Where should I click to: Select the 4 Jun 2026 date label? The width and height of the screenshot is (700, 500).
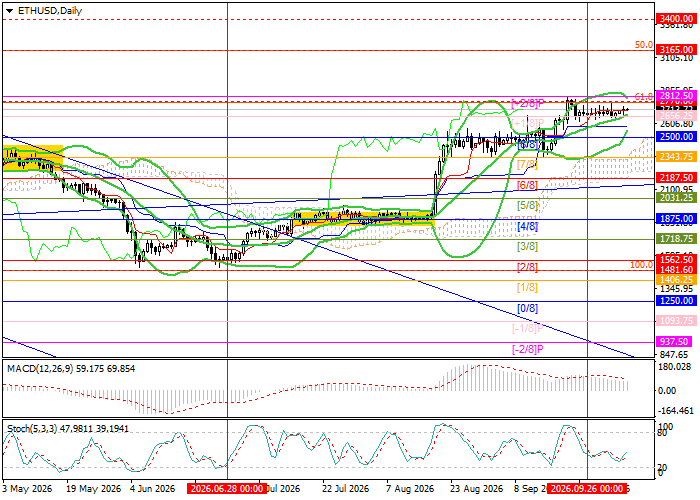click(x=153, y=489)
